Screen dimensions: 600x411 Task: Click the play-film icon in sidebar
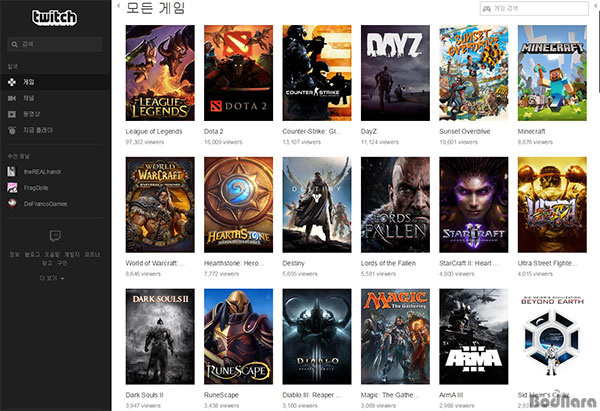12,114
